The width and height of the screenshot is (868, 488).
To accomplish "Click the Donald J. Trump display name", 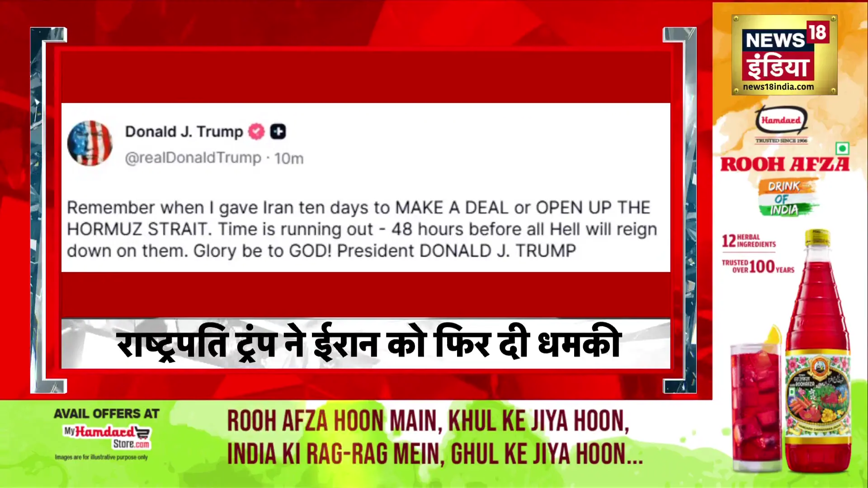I will (184, 131).
